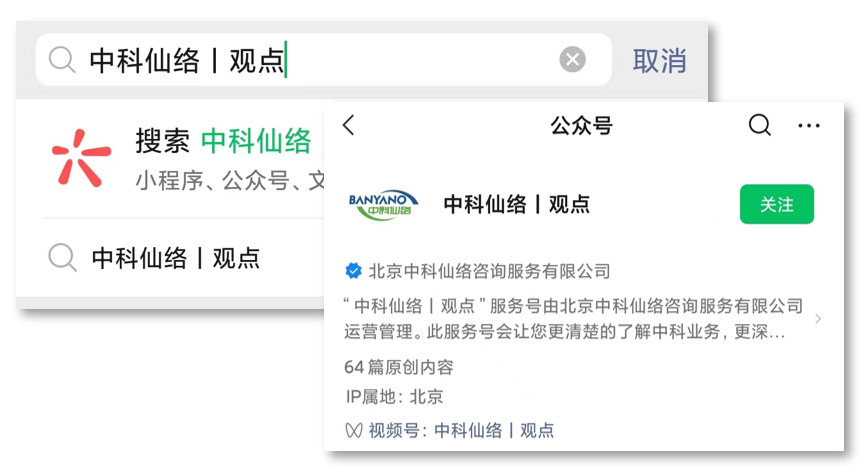Open the three-dot more menu
This screenshot has height=472, width=864.
click(x=809, y=126)
